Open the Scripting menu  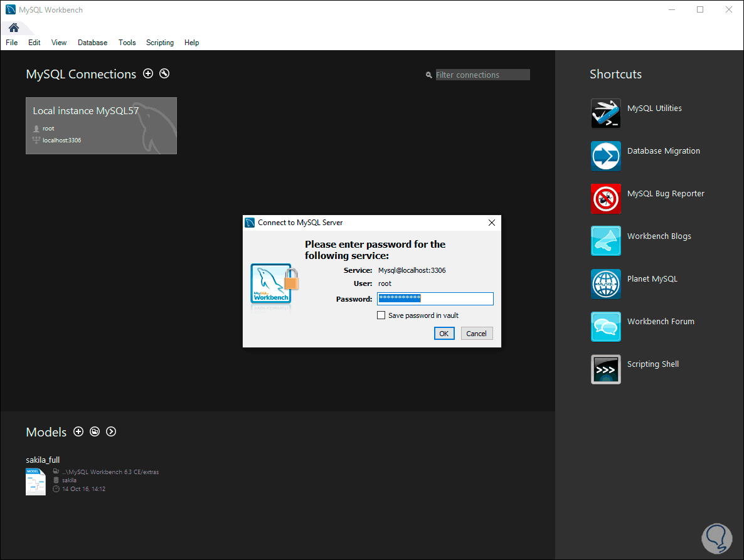tap(160, 43)
